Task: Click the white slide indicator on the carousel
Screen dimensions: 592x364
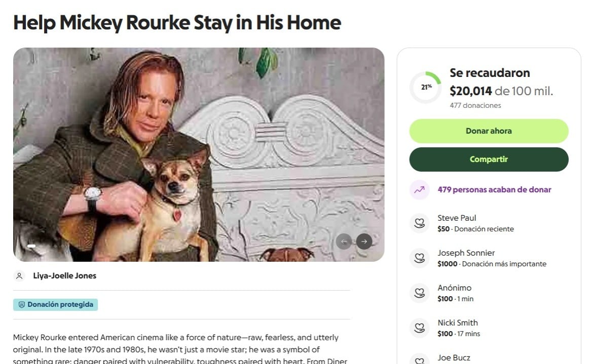Action: pyautogui.click(x=31, y=246)
